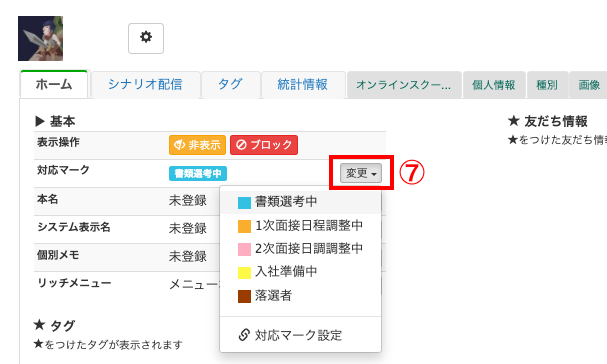Click the 書類選考中 status badge
Viewport: 607px width, 364px height.
tap(198, 173)
